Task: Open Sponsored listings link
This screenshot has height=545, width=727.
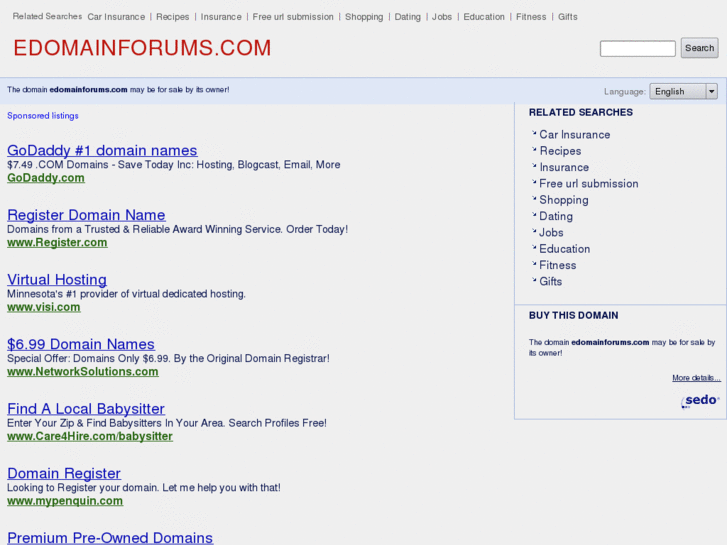Action: pos(43,115)
